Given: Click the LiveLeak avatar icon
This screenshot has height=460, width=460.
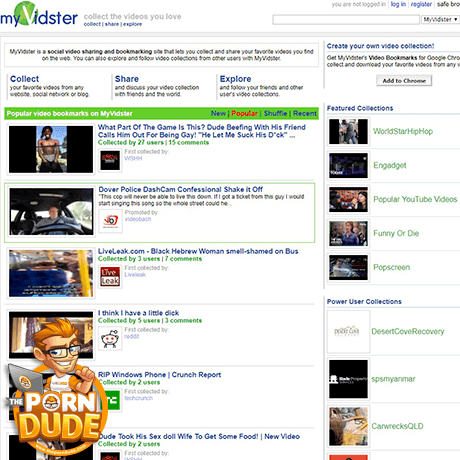Looking at the screenshot, I should pyautogui.click(x=110, y=277).
